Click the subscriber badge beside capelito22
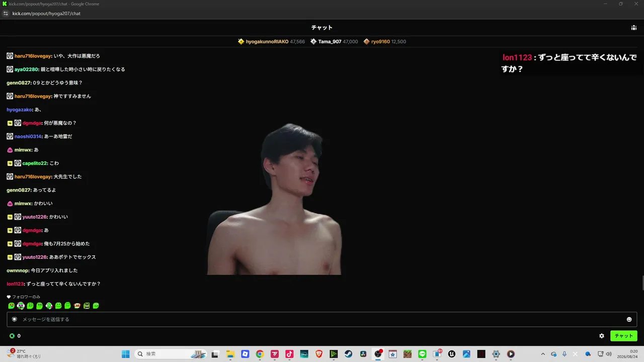 (10, 163)
